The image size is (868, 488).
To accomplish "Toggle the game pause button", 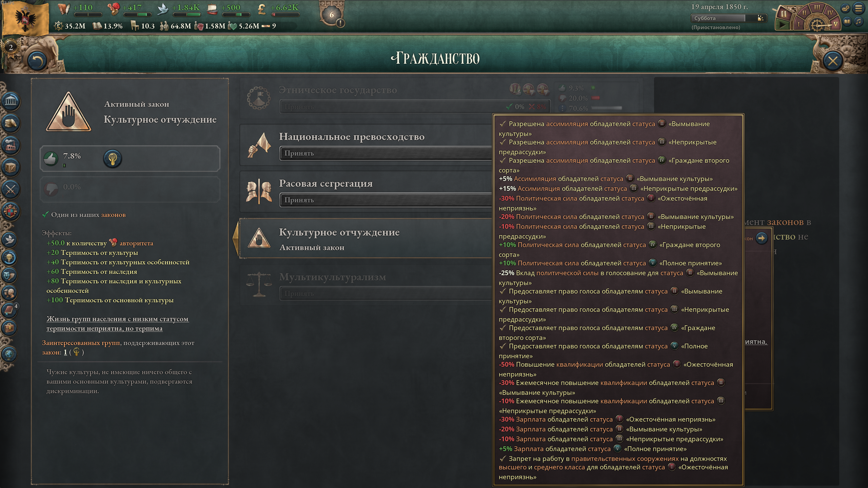I will [x=784, y=14].
